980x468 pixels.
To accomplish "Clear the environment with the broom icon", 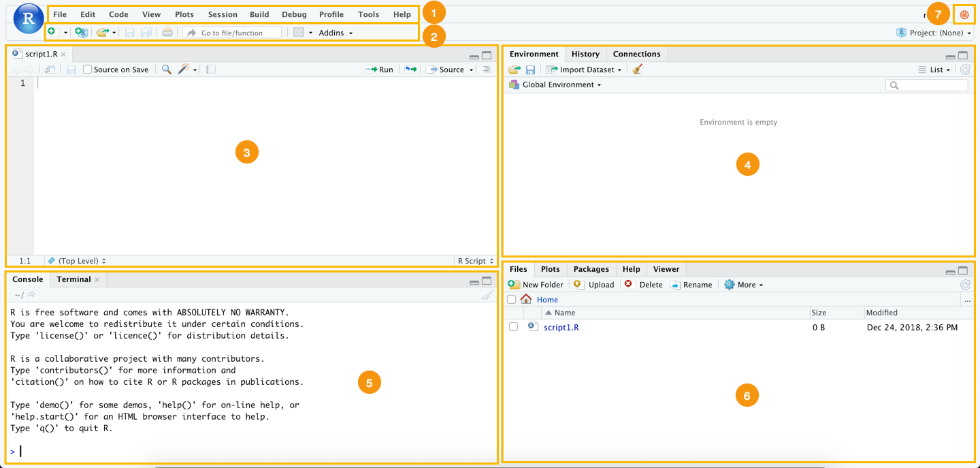I will 636,69.
